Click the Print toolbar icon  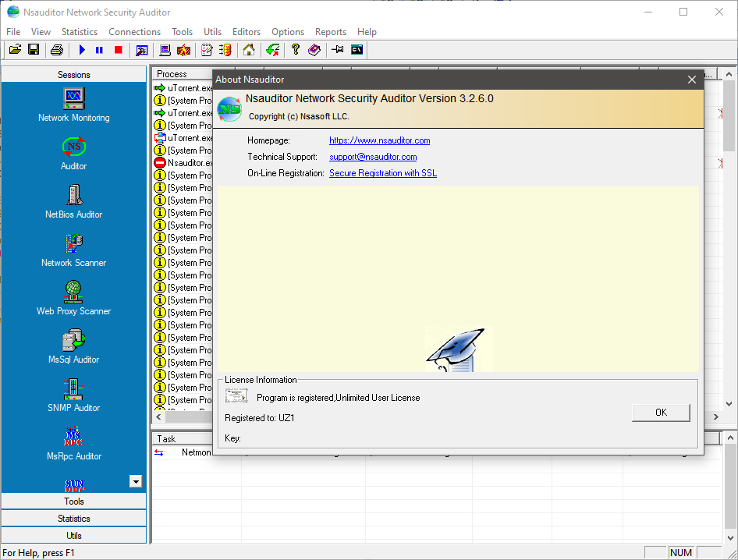coord(57,49)
